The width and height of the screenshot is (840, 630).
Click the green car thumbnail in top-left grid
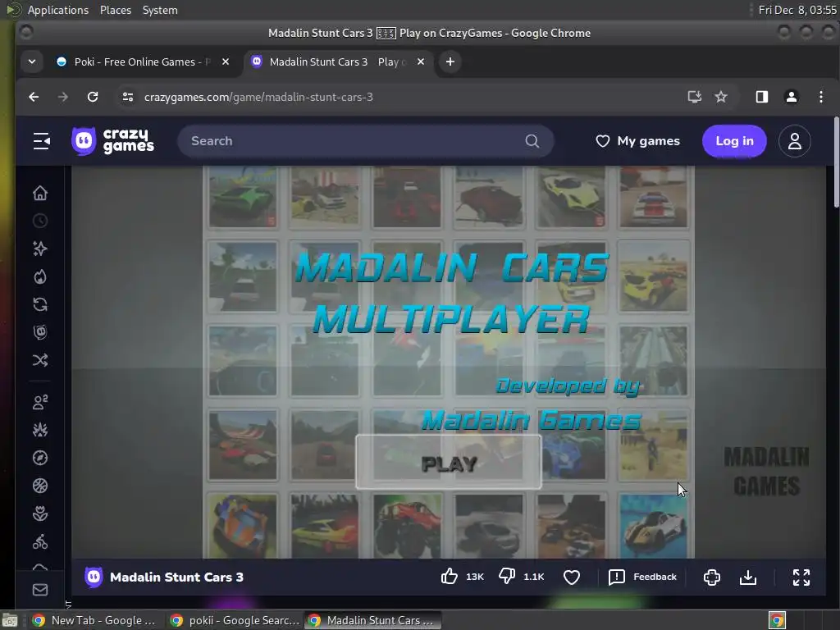[243, 197]
